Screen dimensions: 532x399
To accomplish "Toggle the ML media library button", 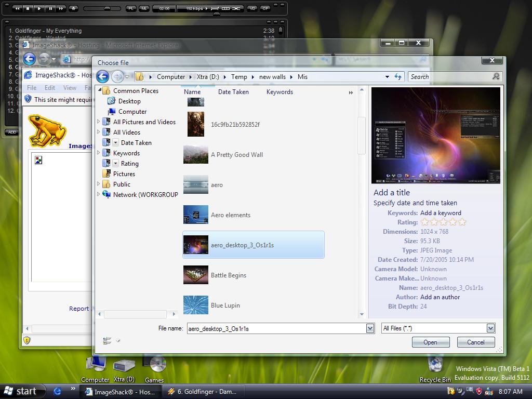I will point(144,8).
